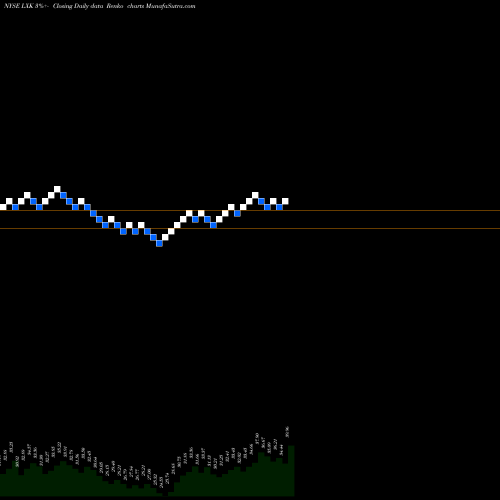Click the chart title reading "NYSE LXK"
Screen dimensions: 500x500
tap(19, 6)
